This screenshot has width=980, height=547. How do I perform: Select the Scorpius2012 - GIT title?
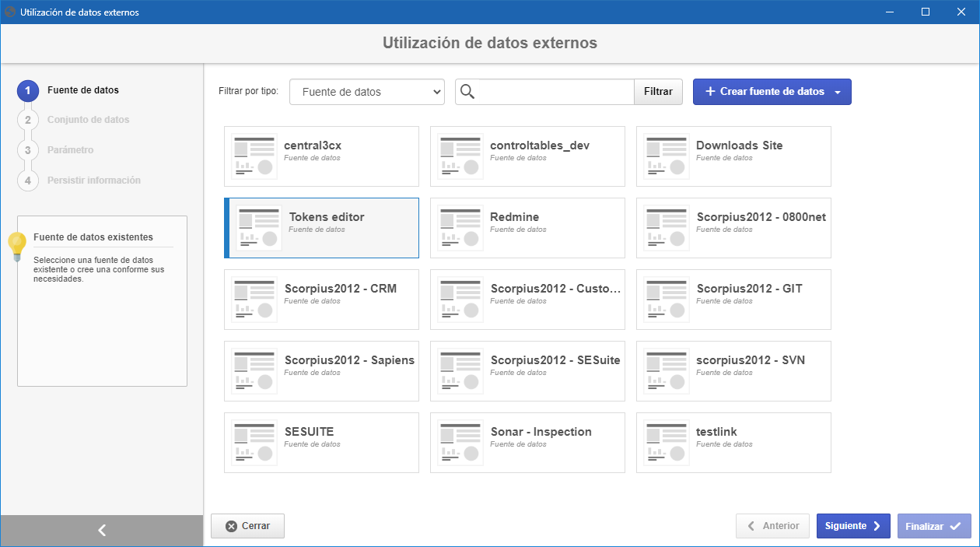tap(749, 289)
